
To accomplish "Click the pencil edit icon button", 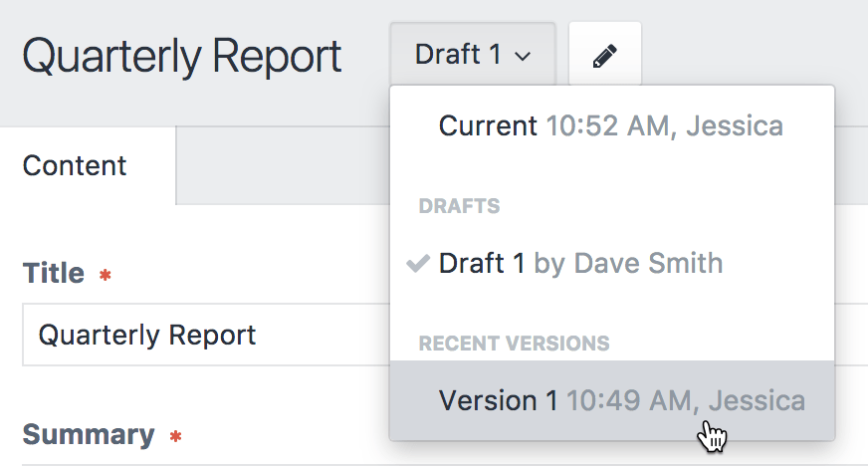I will coord(605,54).
